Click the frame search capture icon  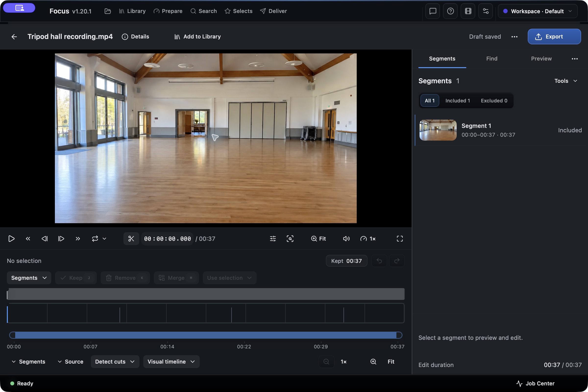tap(290, 239)
